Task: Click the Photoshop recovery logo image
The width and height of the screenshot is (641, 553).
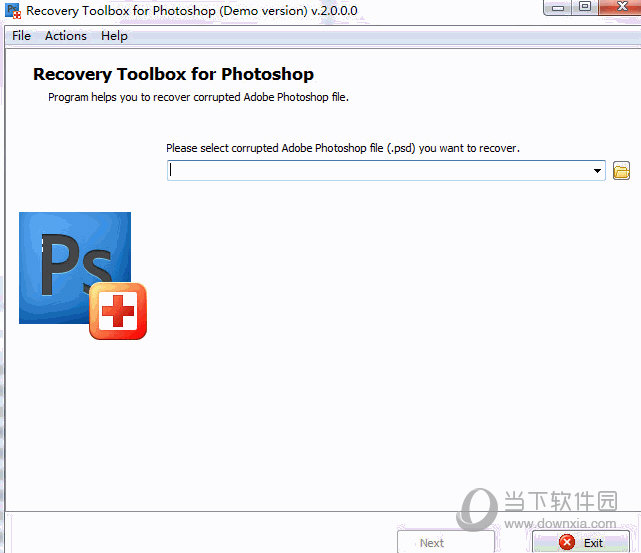Action: (x=83, y=276)
